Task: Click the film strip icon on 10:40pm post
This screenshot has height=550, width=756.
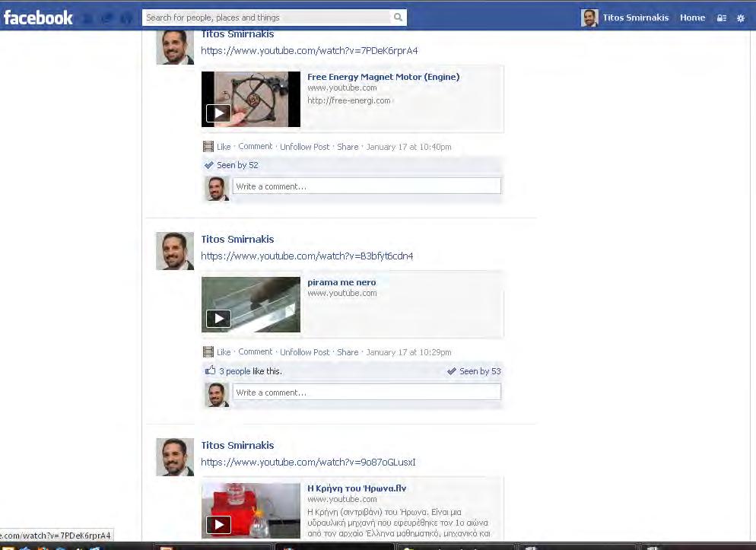Action: 208,147
